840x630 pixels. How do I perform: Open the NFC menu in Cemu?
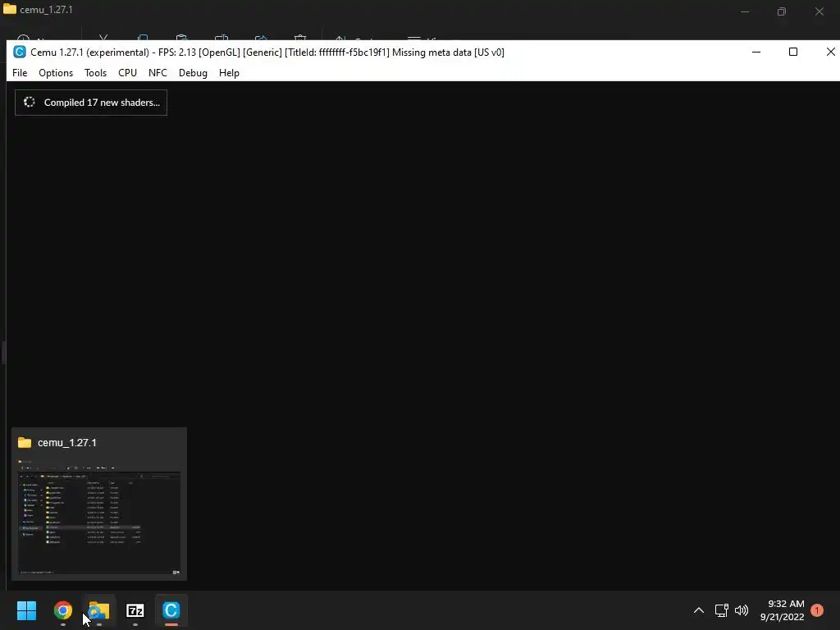click(157, 73)
